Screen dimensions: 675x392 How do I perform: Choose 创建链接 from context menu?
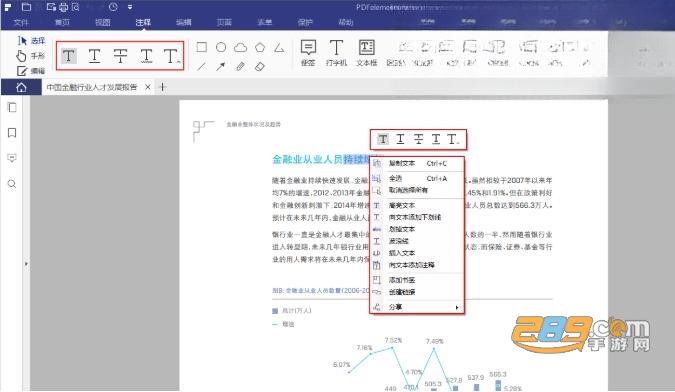418,292
